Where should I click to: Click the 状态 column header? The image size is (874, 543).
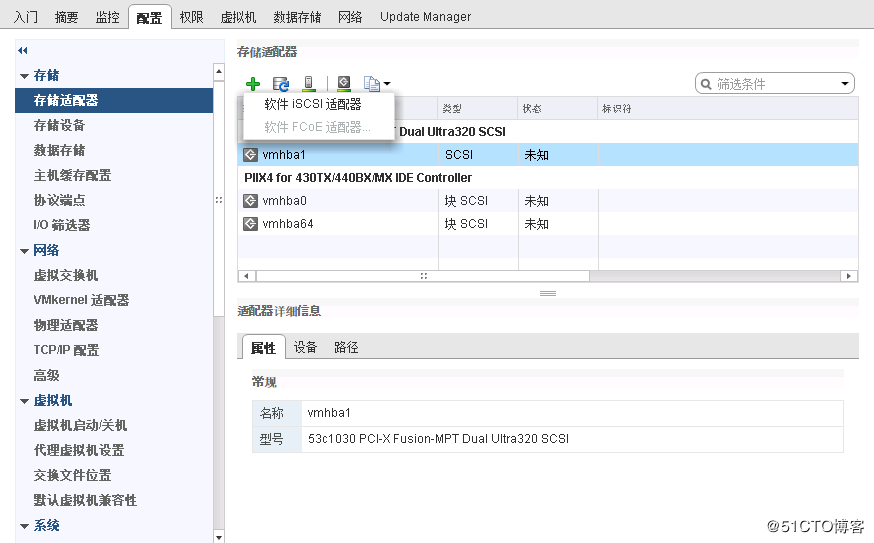(557, 109)
